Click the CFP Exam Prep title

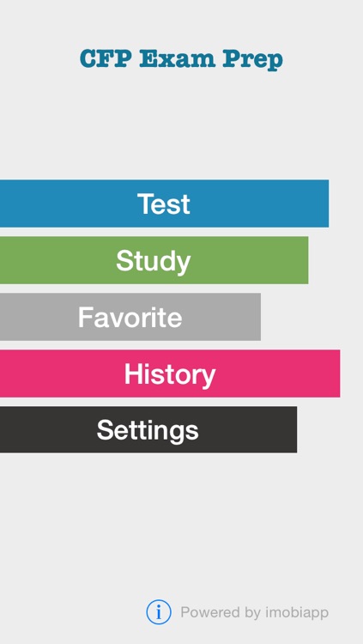pos(181,59)
